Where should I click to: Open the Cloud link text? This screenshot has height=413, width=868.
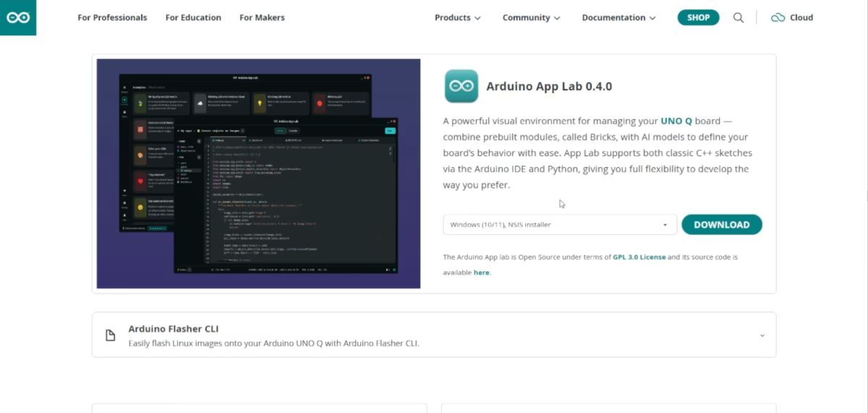pos(801,17)
